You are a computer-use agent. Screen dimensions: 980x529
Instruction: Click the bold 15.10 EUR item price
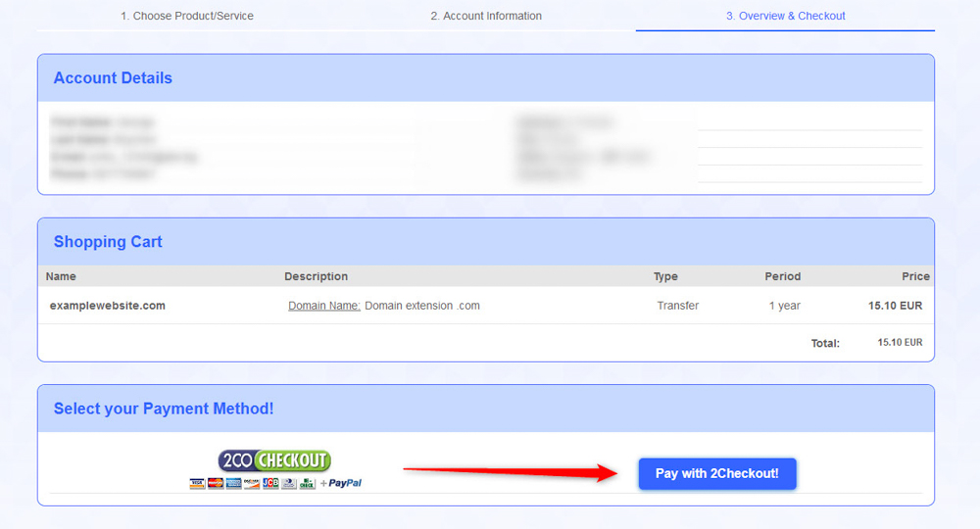click(x=895, y=306)
